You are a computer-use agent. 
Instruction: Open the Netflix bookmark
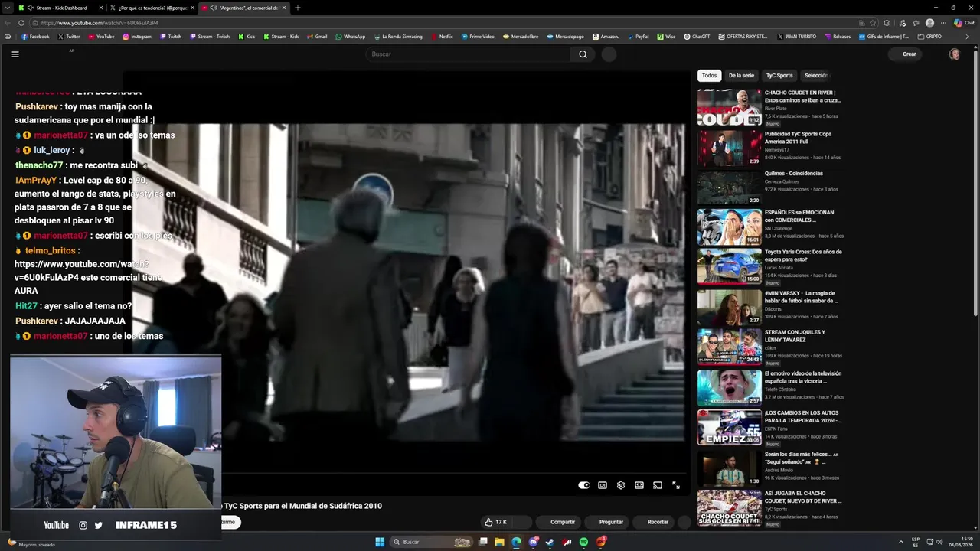442,37
